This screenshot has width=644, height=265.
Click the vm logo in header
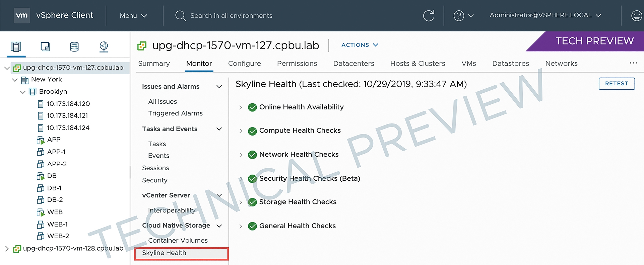tap(22, 15)
